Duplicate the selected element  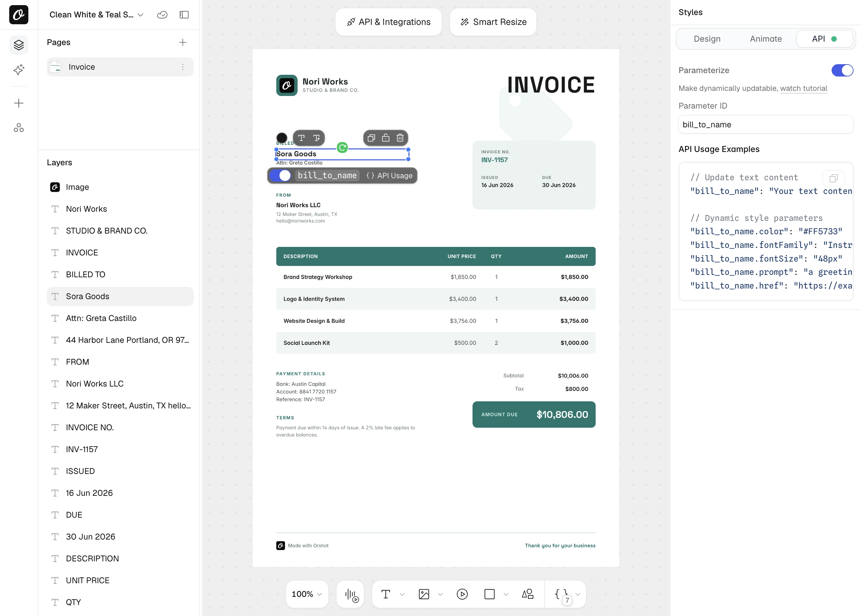[x=371, y=138]
